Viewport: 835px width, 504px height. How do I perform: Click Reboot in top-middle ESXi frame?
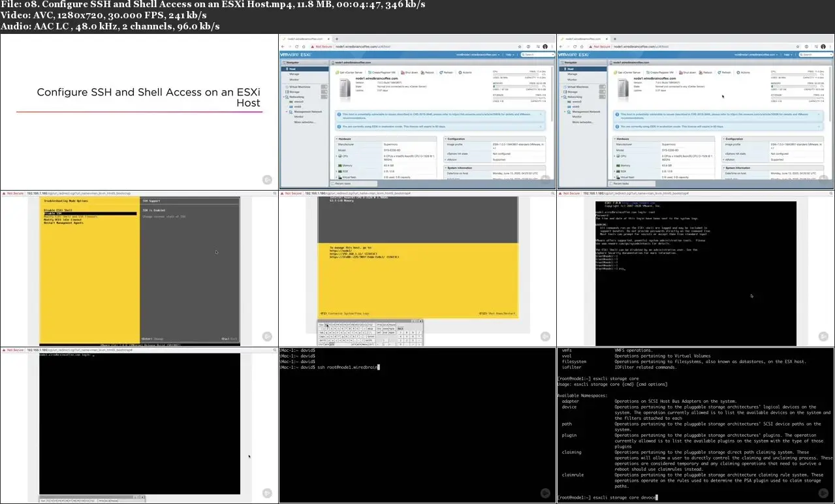[428, 72]
